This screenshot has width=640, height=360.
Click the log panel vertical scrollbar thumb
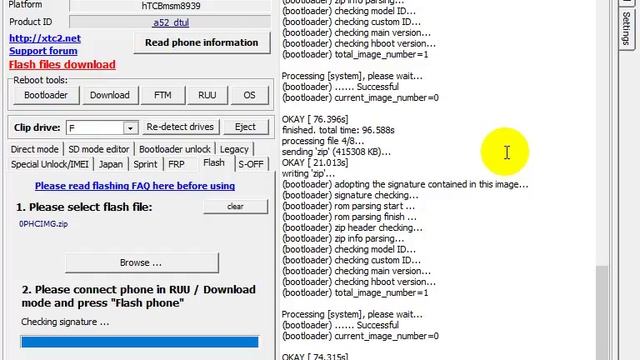[602, 312]
